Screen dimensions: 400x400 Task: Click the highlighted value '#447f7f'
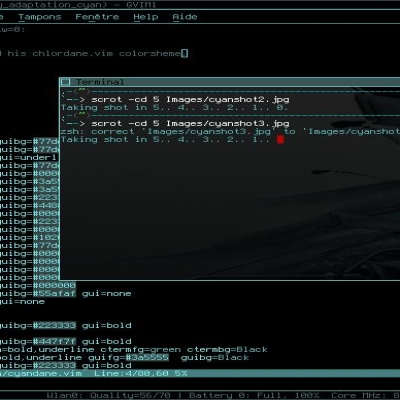[54, 342]
